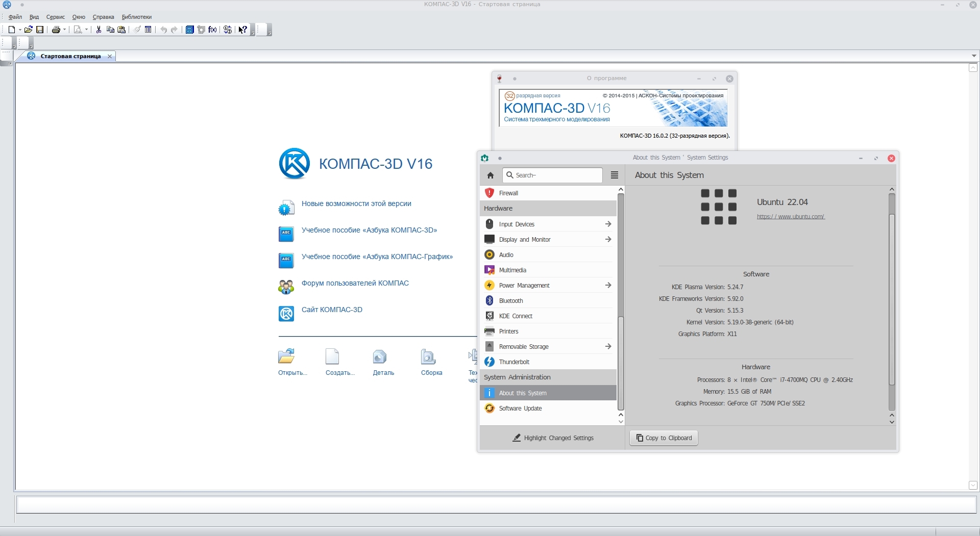This screenshot has width=980, height=536.
Task: Click the Деталь part icon
Action: (380, 356)
